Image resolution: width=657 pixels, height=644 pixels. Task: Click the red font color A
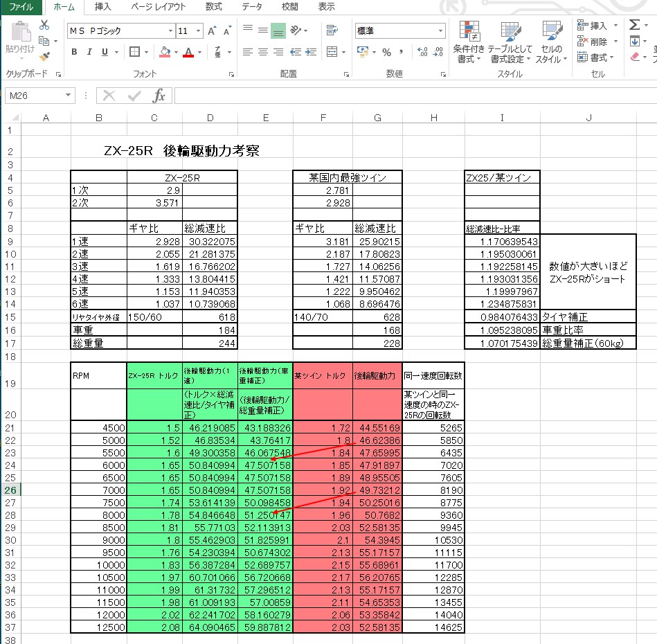point(188,52)
